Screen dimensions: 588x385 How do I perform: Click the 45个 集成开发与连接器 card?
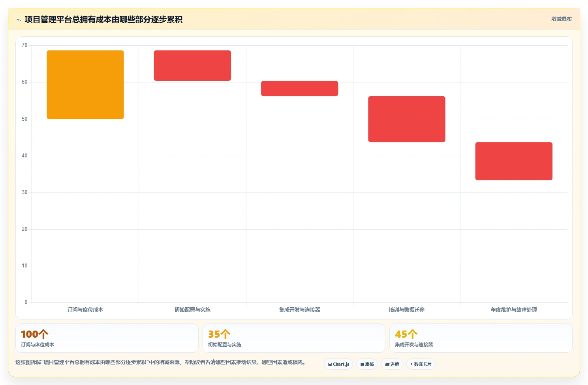[481, 338]
